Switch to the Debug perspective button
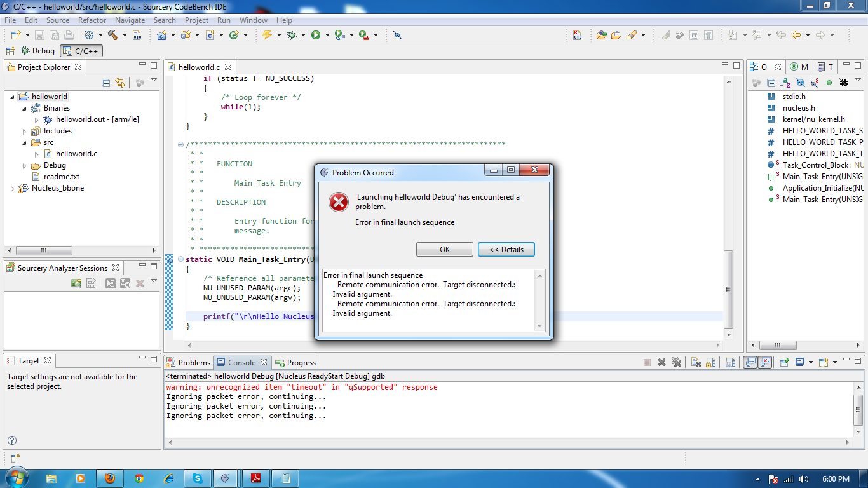Screen dimensions: 868x488 pos(38,51)
